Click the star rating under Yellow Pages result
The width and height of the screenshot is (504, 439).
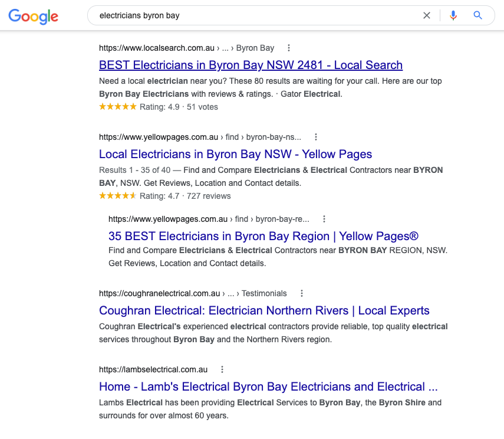coord(118,196)
